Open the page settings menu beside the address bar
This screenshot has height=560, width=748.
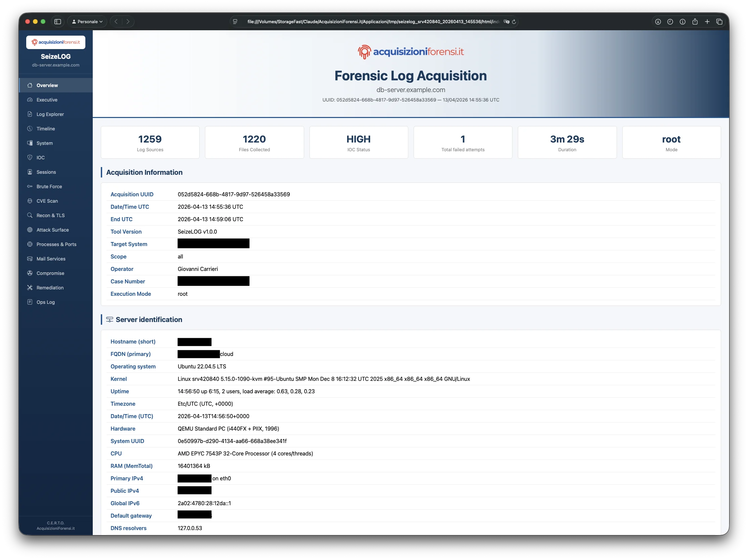click(235, 21)
